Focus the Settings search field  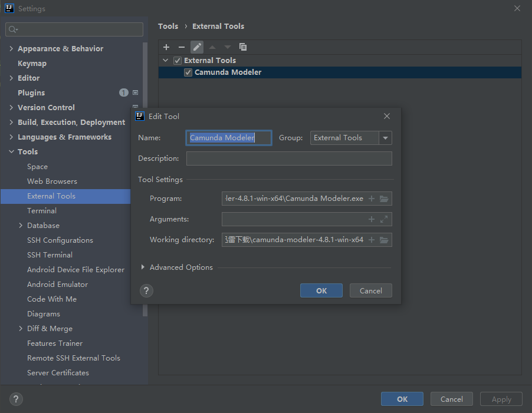click(74, 29)
